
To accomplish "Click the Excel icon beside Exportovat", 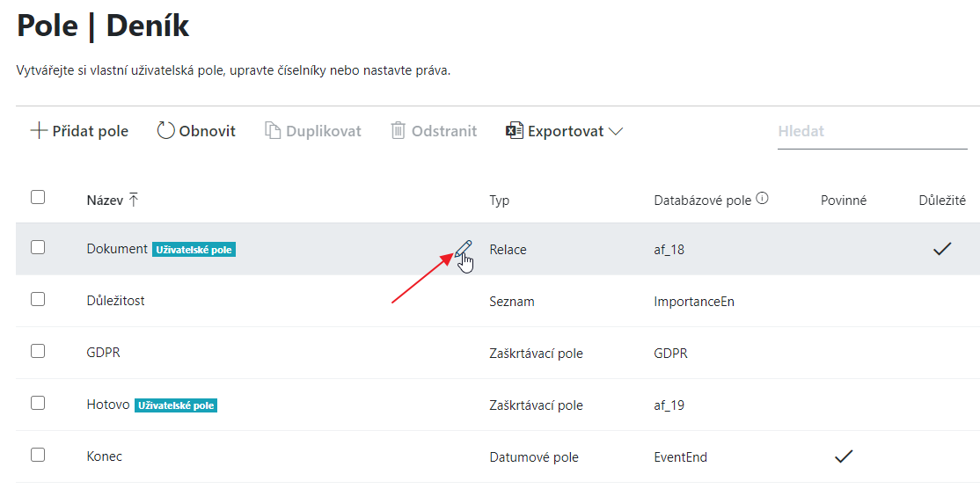I will 514,131.
